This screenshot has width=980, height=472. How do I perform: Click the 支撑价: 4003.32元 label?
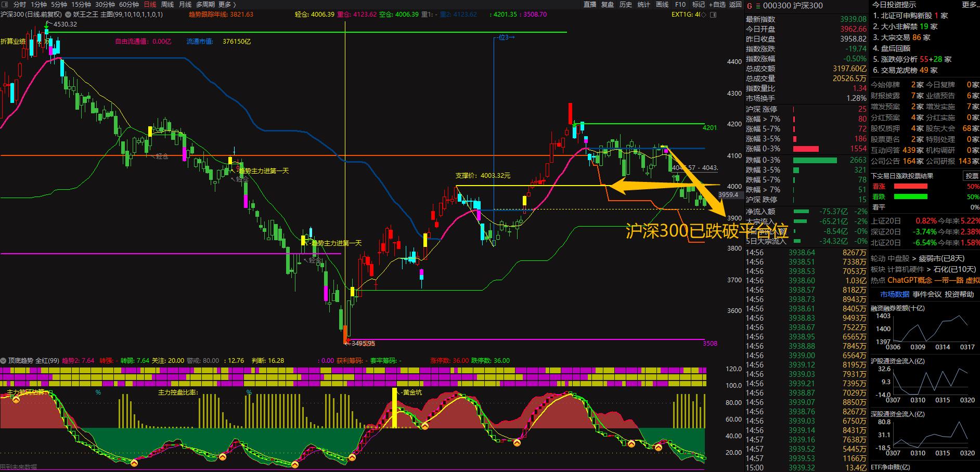pos(483,176)
